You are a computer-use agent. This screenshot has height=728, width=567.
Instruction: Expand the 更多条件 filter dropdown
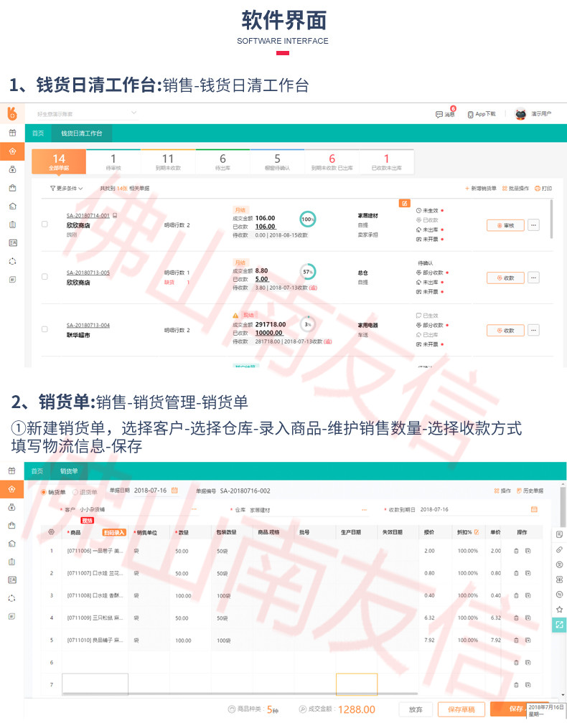67,189
